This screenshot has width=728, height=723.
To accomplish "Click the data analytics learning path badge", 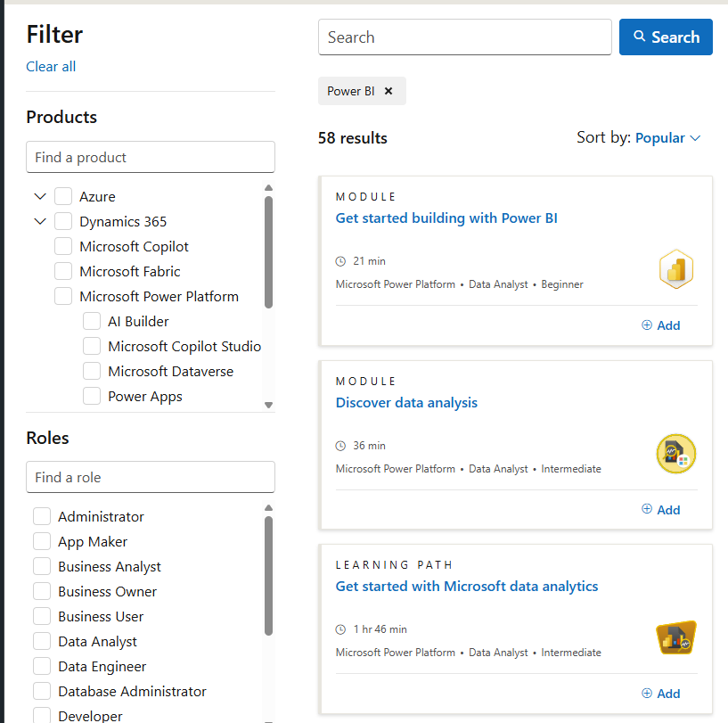I will [x=676, y=638].
